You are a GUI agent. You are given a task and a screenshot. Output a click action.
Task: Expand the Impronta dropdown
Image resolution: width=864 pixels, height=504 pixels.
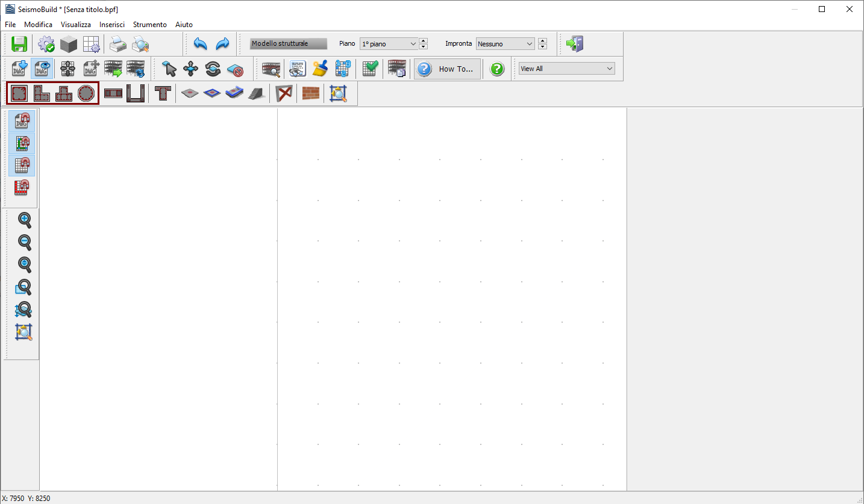pyautogui.click(x=505, y=44)
